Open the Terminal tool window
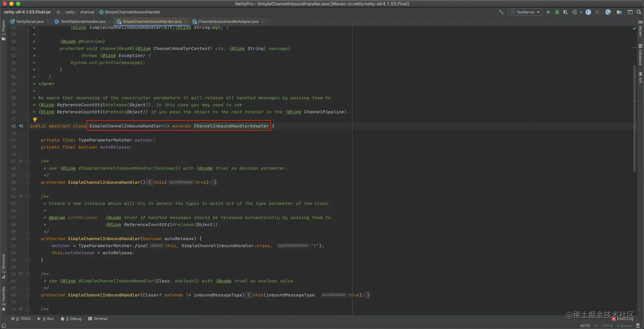Screen dimensions: 644x329 [98, 319]
